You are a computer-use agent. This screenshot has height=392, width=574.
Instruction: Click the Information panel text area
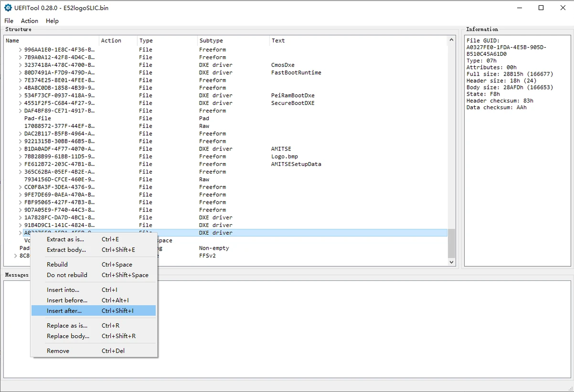pos(517,151)
